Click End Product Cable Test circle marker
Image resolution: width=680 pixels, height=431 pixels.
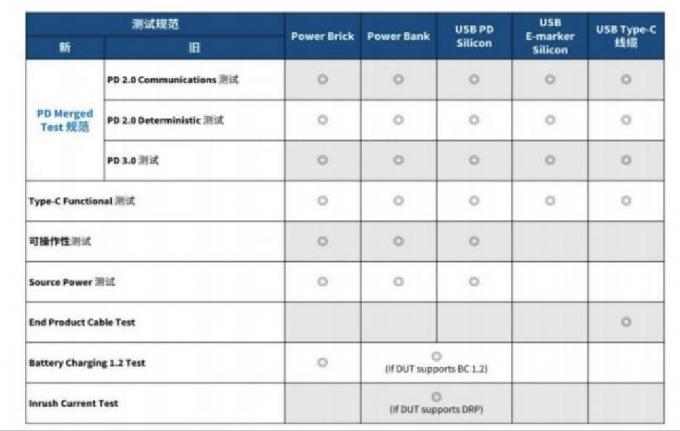tap(626, 322)
